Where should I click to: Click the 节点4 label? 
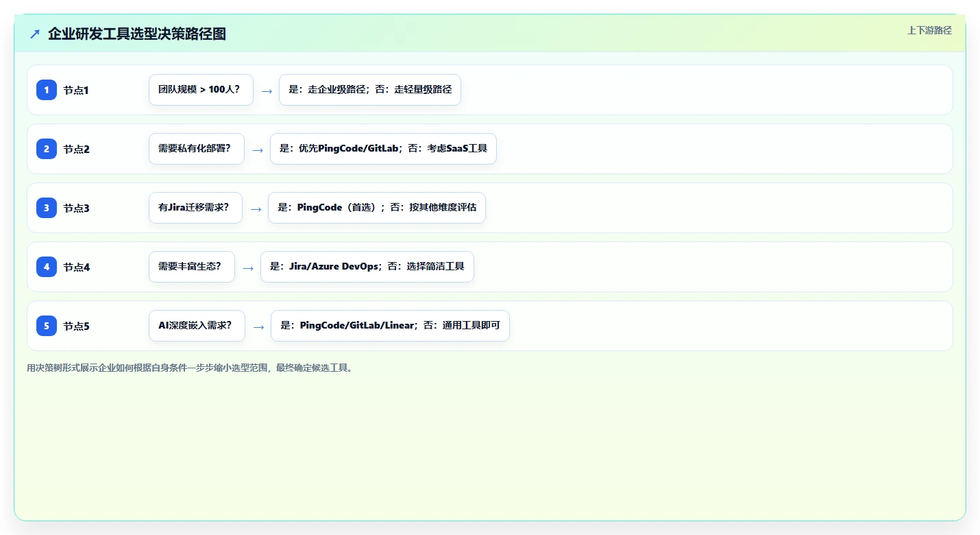pyautogui.click(x=77, y=267)
